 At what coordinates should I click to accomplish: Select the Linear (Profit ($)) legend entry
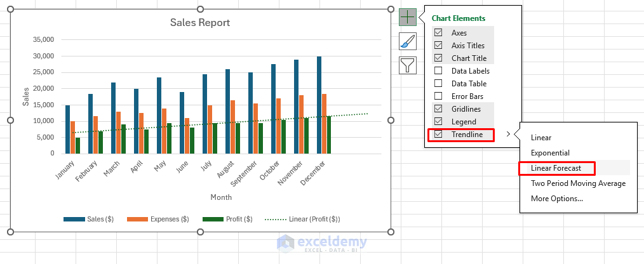coord(302,219)
